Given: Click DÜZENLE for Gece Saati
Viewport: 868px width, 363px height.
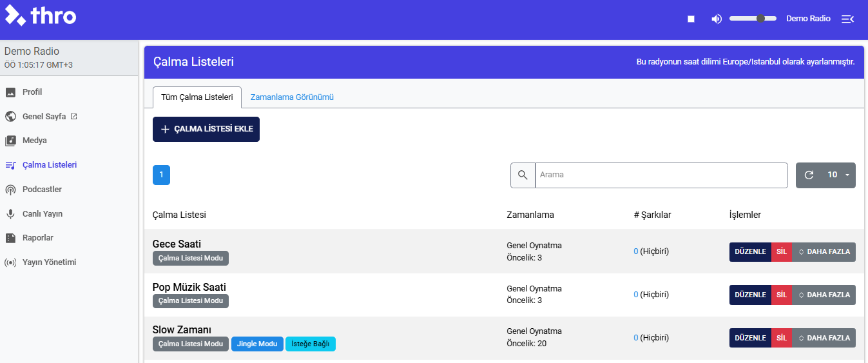Looking at the screenshot, I should [750, 251].
